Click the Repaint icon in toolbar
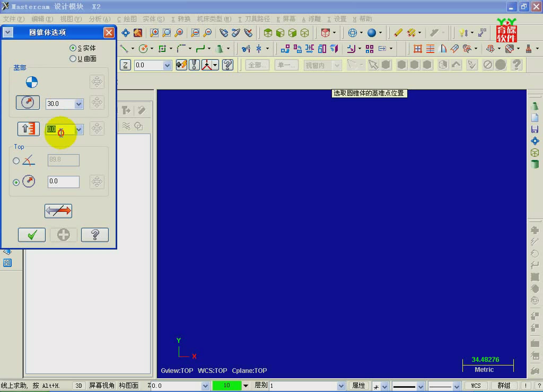The width and height of the screenshot is (543, 392). coord(138,33)
